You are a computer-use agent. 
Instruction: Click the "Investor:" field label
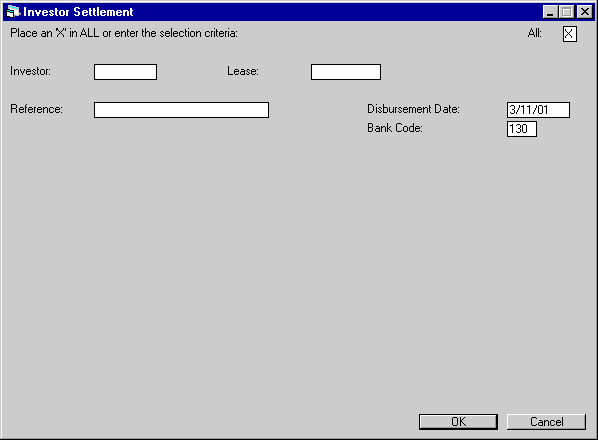click(x=31, y=71)
